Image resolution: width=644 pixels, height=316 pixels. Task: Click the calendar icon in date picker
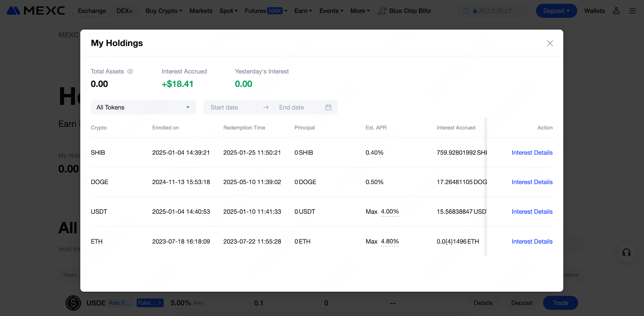click(328, 107)
